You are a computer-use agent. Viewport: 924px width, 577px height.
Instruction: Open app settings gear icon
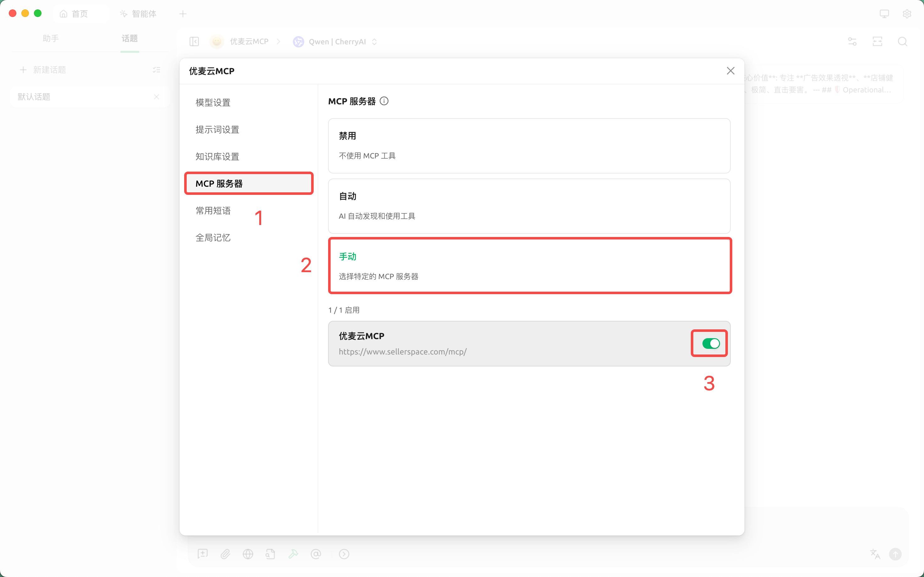tap(907, 14)
